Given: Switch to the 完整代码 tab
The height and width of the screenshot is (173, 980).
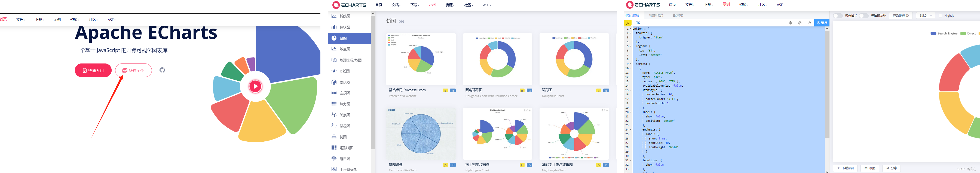Looking at the screenshot, I should tap(656, 15).
